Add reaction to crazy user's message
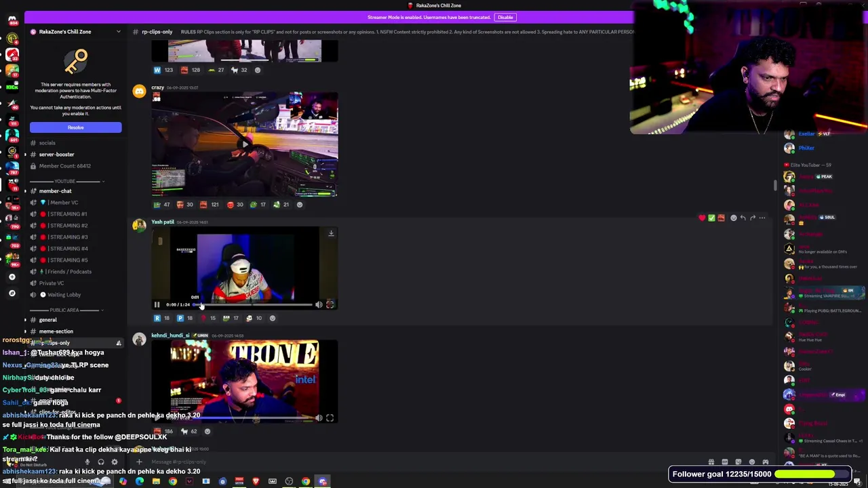Image resolution: width=868 pixels, height=488 pixels. click(x=300, y=205)
